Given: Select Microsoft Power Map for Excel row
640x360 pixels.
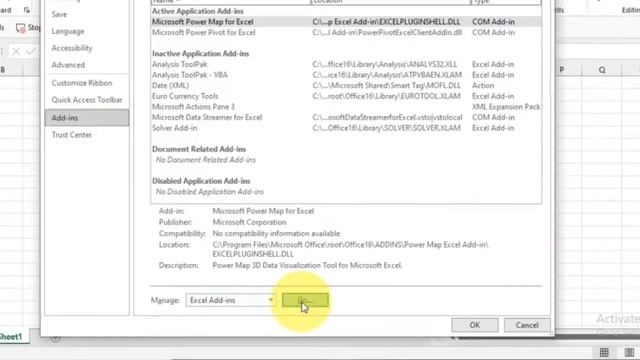Looking at the screenshot, I should 346,22.
